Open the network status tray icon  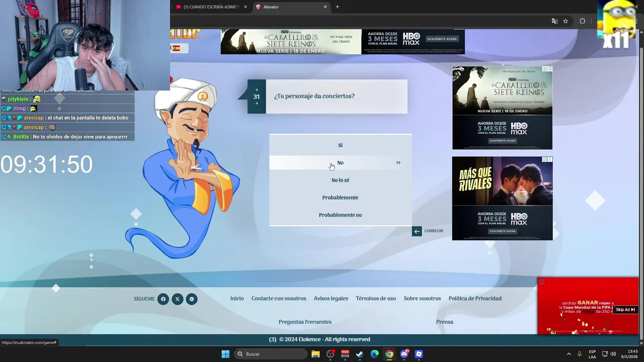coord(605,354)
